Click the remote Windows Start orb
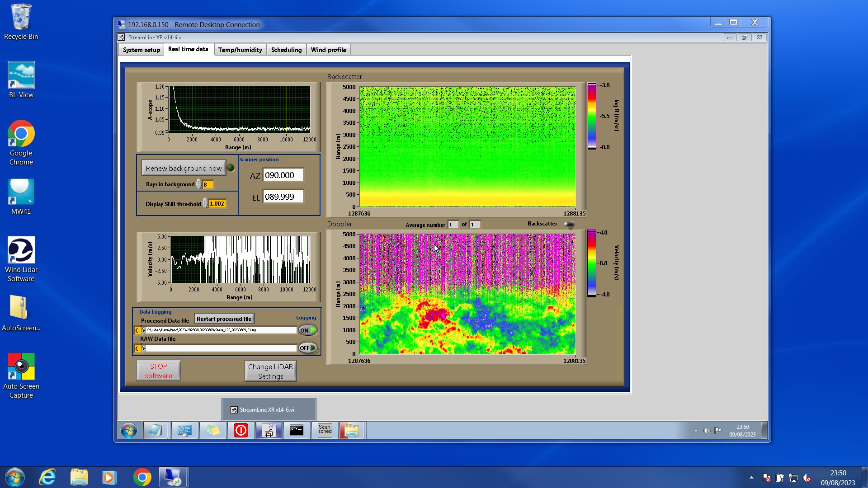The width and height of the screenshot is (868, 488). (x=129, y=430)
